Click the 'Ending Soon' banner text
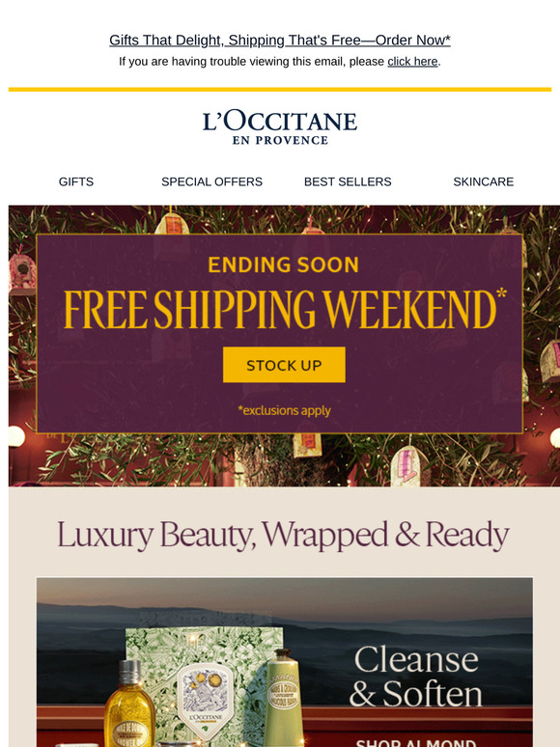560x747 pixels. (284, 264)
